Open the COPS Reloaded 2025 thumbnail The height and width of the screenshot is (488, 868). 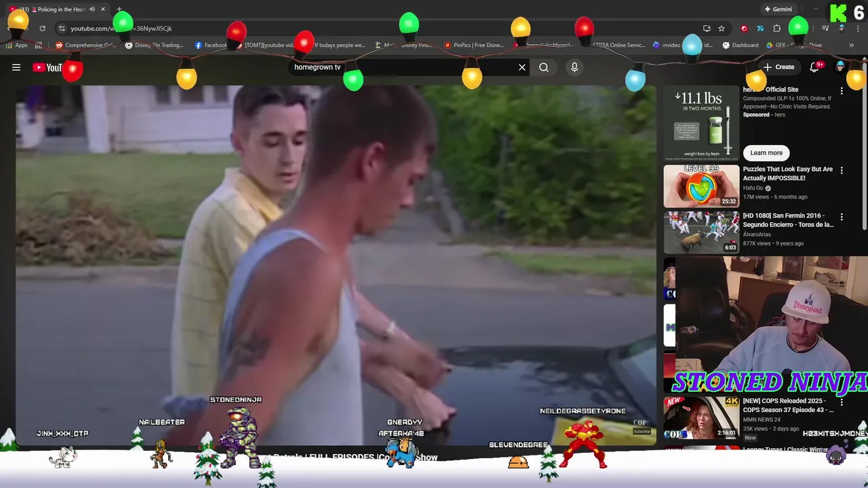[701, 418]
